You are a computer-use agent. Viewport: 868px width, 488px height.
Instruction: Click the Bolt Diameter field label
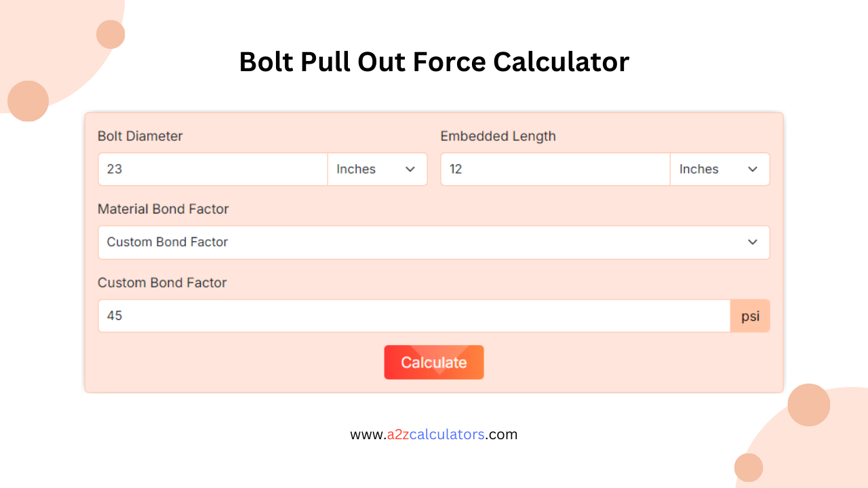(140, 136)
